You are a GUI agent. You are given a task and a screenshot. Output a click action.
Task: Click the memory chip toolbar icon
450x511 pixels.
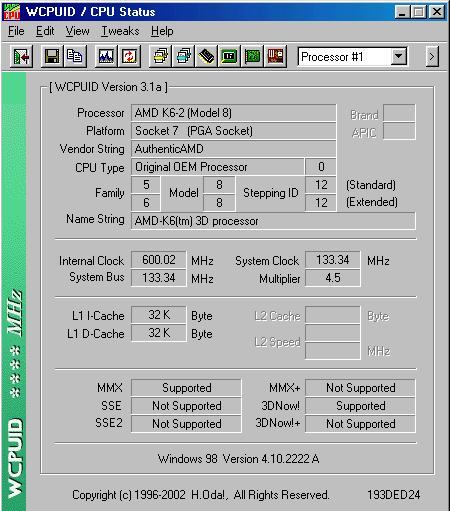coord(206,56)
